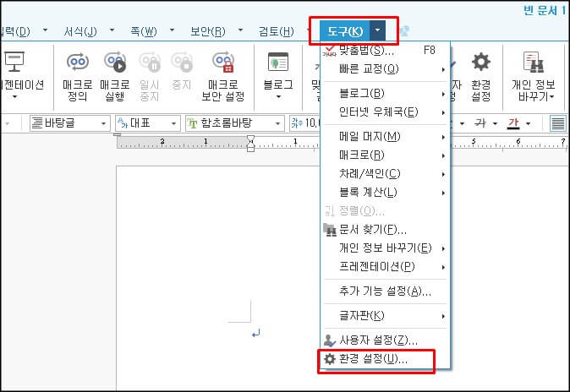
Task: Open the 쪽(W) menu
Action: point(144,31)
